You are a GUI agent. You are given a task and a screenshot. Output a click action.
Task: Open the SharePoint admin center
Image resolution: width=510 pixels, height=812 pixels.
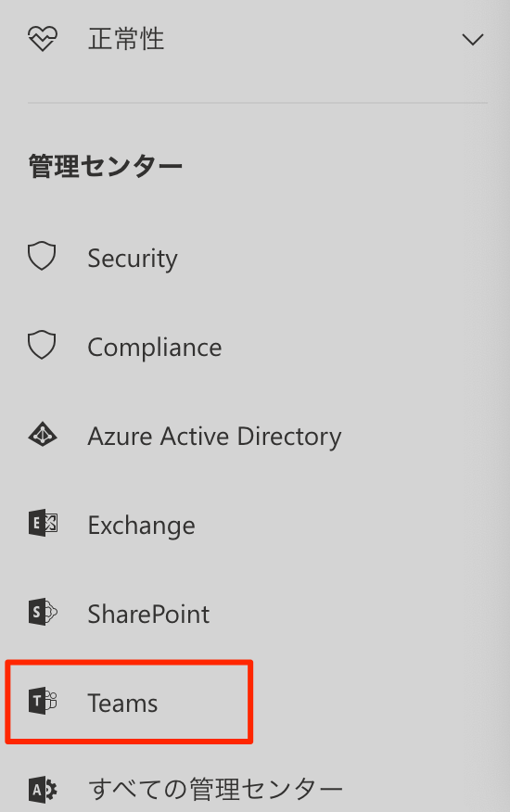pyautogui.click(x=148, y=615)
